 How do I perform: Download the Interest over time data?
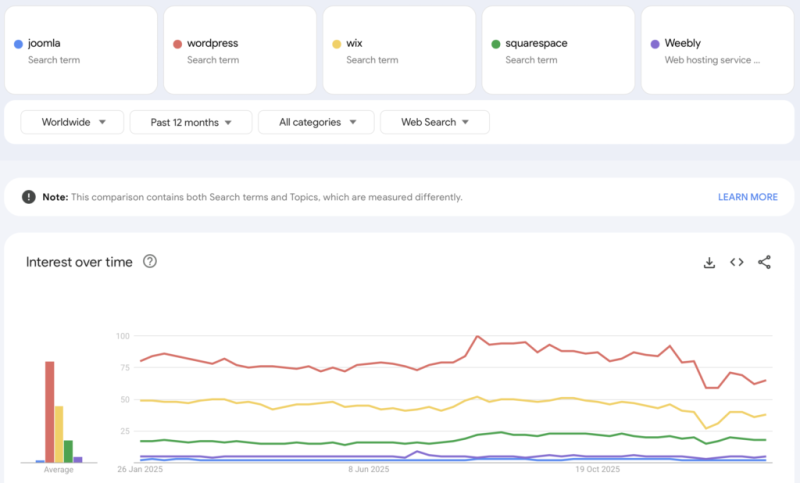(x=709, y=262)
